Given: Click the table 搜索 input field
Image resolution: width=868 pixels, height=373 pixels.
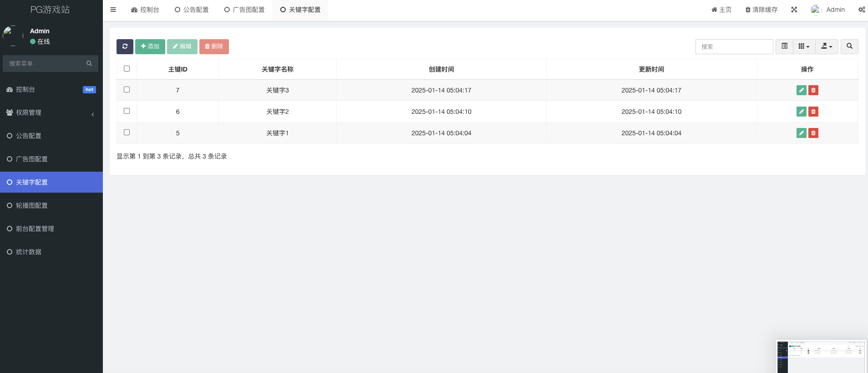Looking at the screenshot, I should pyautogui.click(x=734, y=46).
